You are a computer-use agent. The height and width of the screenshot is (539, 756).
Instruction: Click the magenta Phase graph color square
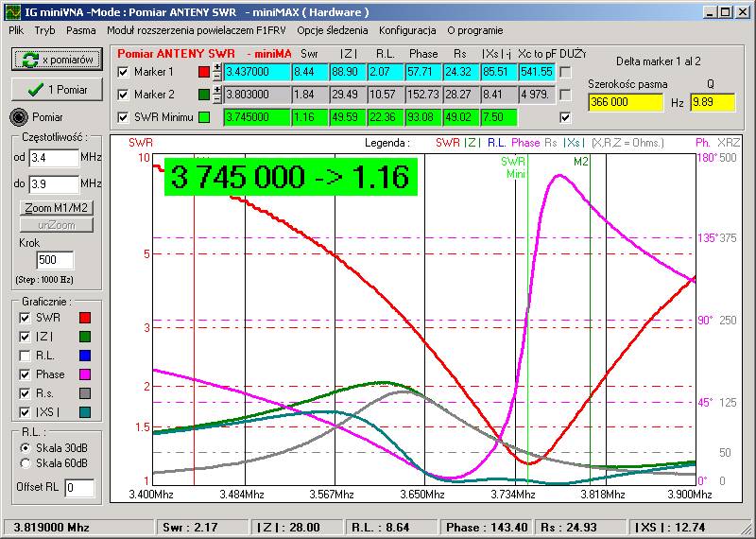click(85, 374)
